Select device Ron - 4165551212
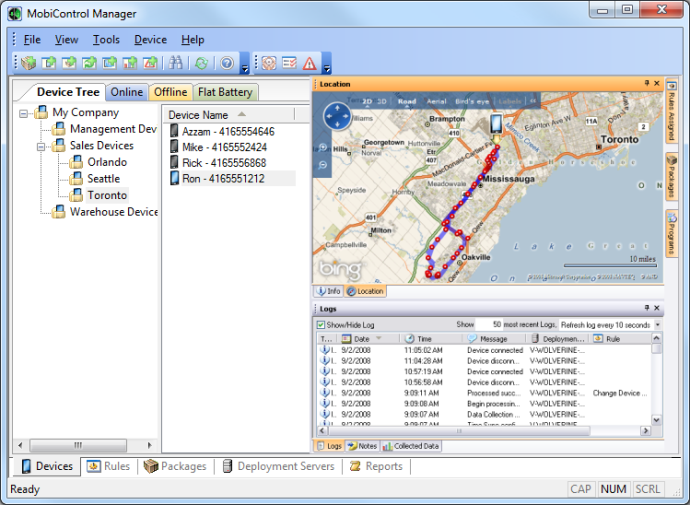 (x=224, y=179)
